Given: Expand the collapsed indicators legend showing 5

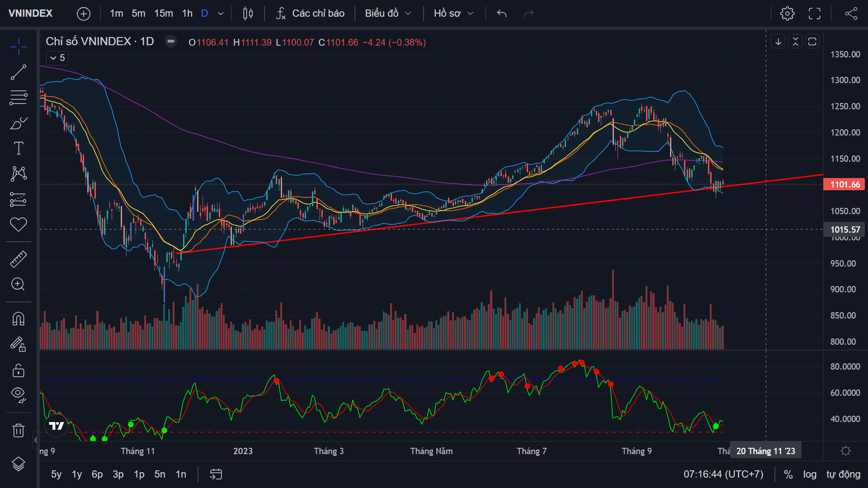Looking at the screenshot, I should click(57, 58).
